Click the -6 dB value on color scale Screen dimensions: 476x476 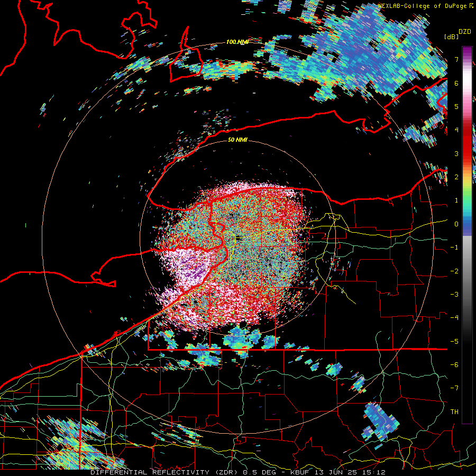point(454,365)
